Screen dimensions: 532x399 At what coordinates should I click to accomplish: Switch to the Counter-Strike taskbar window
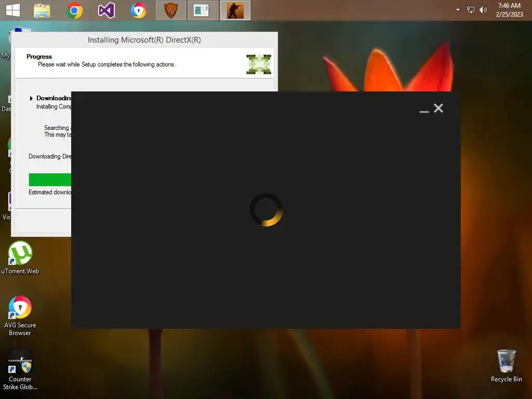[235, 10]
